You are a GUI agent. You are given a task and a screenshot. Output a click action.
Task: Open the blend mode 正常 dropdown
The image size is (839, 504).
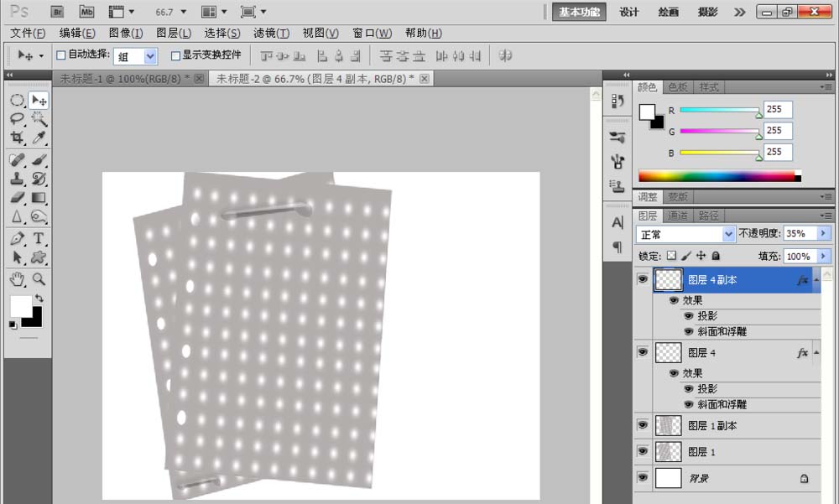pos(685,234)
